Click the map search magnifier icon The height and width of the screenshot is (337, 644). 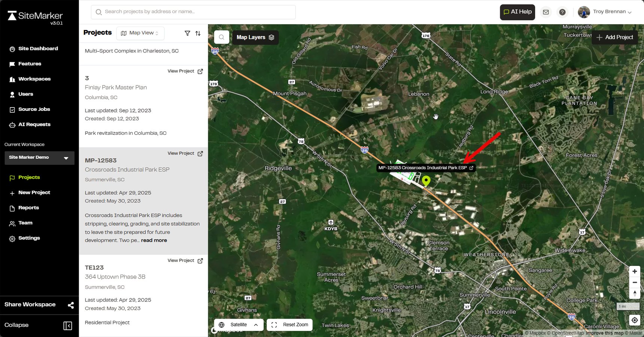221,37
